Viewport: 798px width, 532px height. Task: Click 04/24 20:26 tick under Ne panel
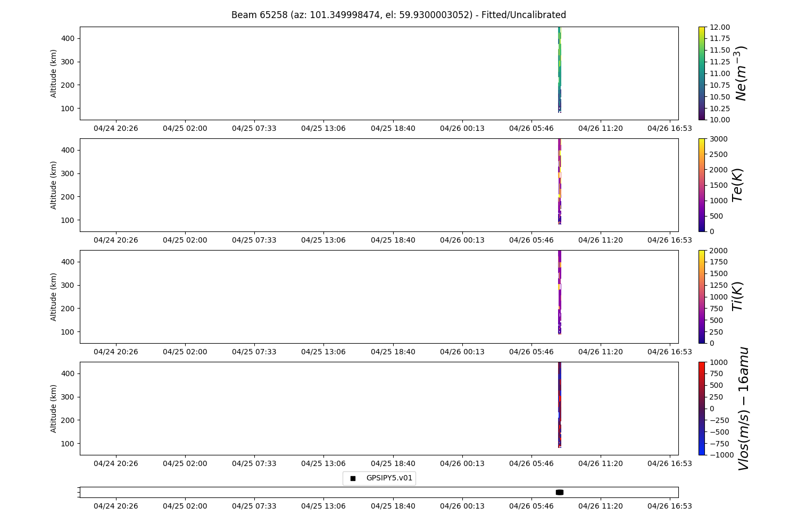(116, 128)
